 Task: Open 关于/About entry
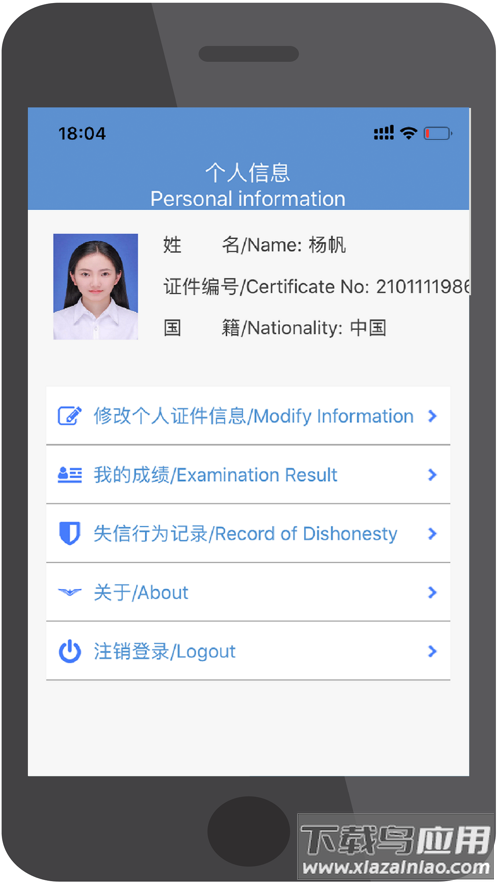(248, 592)
